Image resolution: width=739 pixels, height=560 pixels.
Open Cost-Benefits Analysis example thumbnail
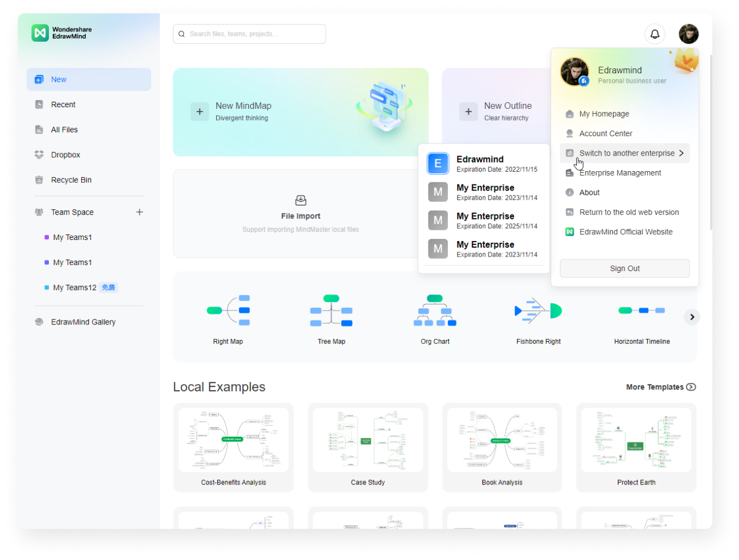tap(233, 440)
